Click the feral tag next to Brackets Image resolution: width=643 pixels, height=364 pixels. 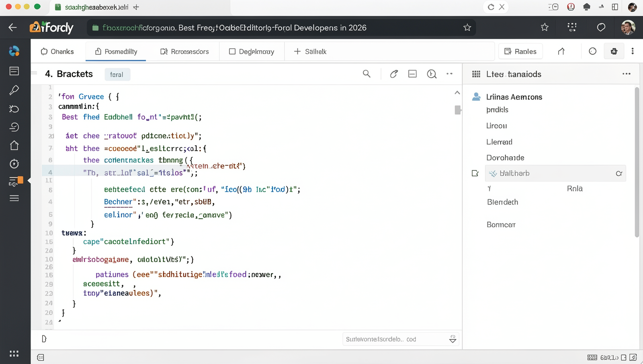pyautogui.click(x=117, y=74)
